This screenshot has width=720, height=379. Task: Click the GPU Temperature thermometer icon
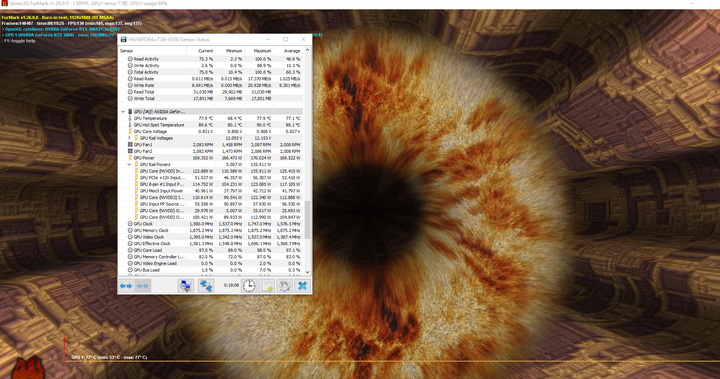click(130, 118)
